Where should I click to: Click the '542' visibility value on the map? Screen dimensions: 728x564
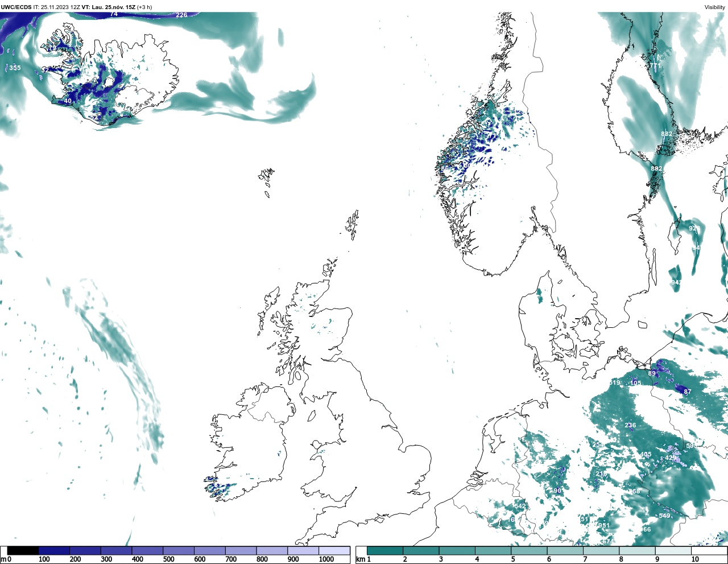[x=520, y=506]
